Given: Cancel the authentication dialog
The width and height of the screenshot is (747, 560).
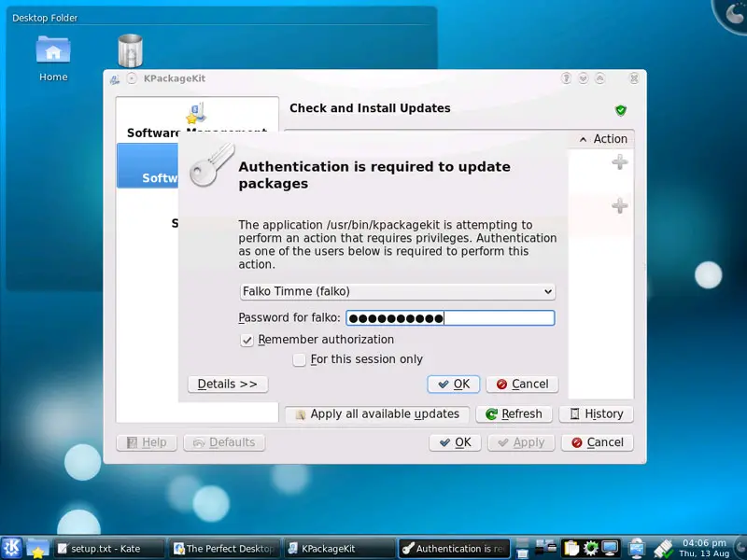Looking at the screenshot, I should [522, 385].
